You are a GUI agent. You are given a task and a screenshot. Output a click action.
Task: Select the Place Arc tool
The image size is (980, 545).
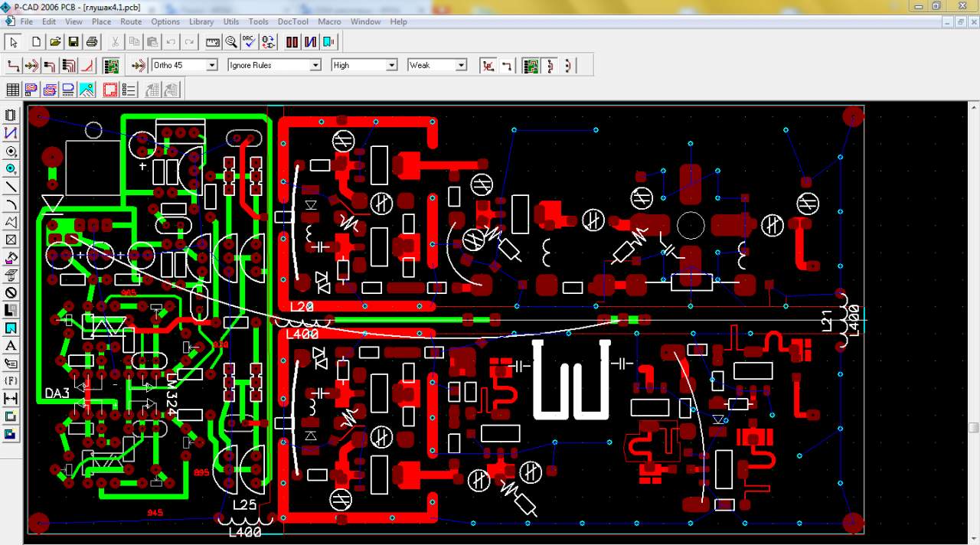(x=11, y=204)
